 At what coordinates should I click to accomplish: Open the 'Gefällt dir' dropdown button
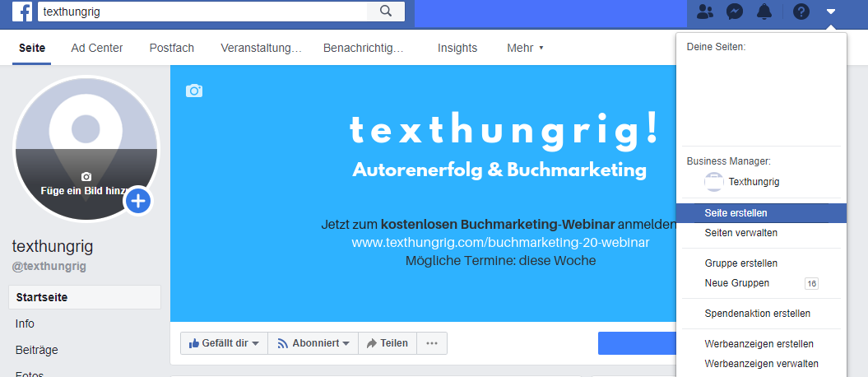pyautogui.click(x=224, y=343)
